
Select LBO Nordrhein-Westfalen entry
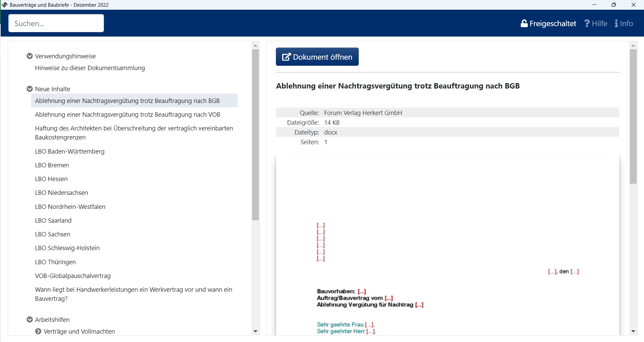click(x=70, y=207)
